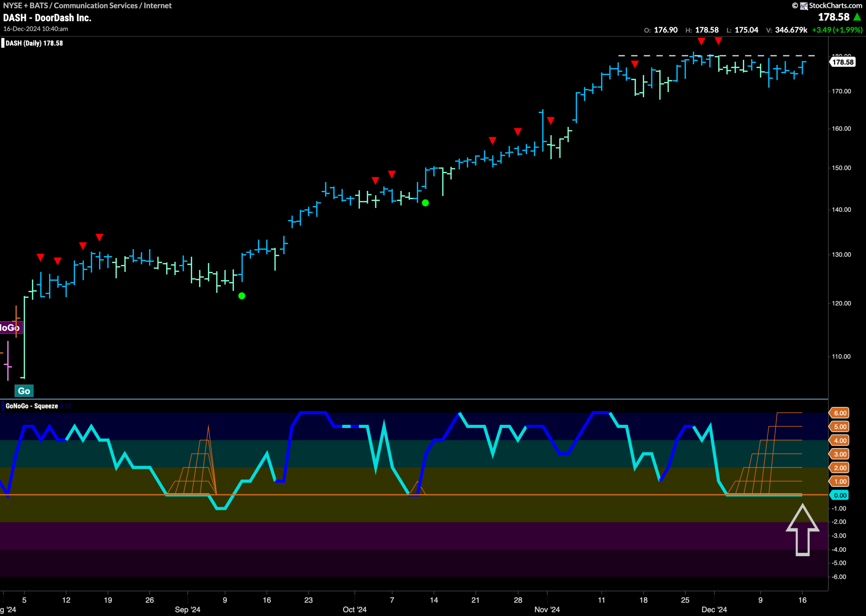Click the 150.00 price axis label

pyautogui.click(x=841, y=168)
